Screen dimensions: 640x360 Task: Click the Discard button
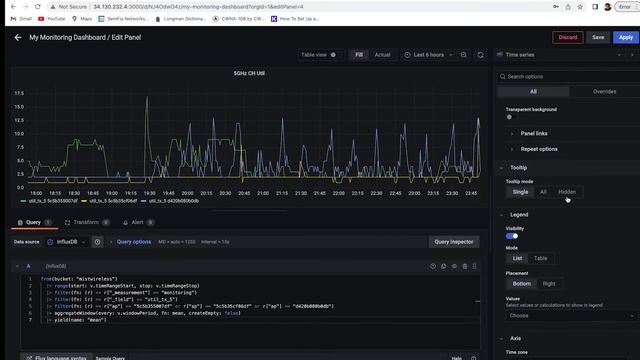[x=568, y=38]
